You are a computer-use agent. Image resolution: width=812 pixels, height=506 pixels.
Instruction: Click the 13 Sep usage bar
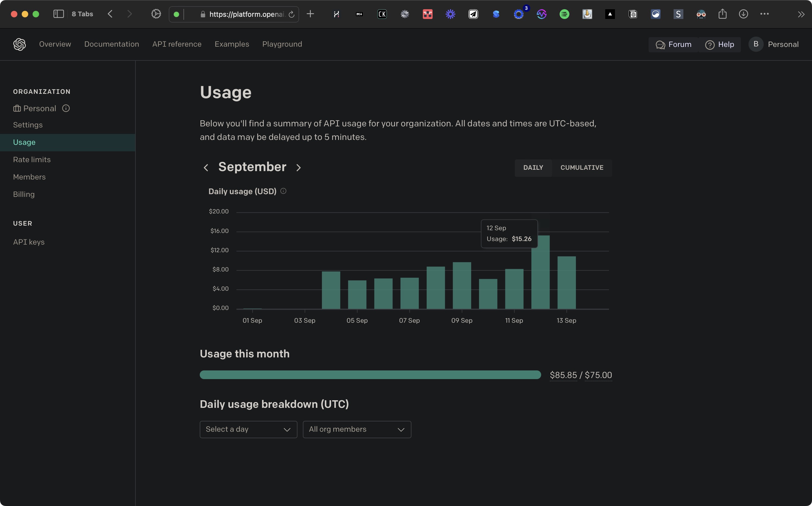(567, 283)
